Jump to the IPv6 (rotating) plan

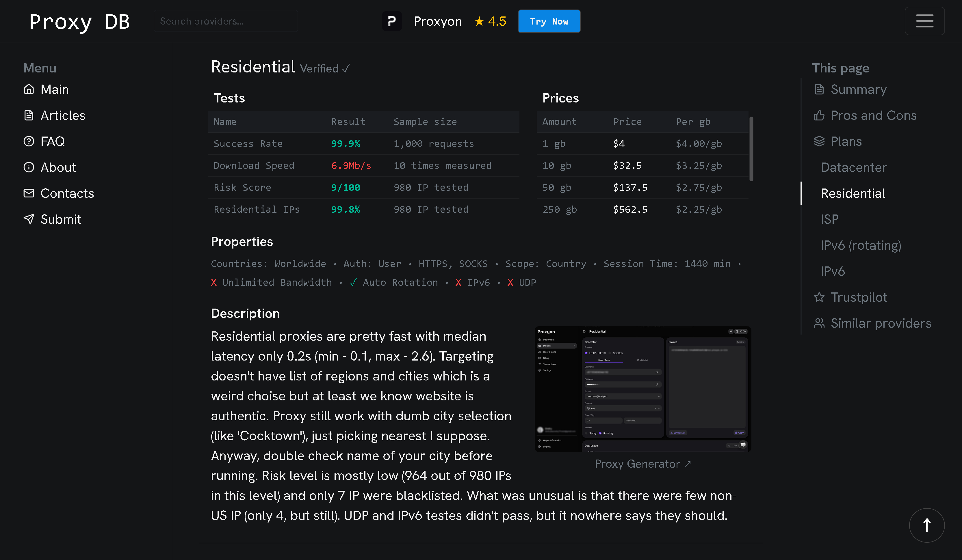861,245
